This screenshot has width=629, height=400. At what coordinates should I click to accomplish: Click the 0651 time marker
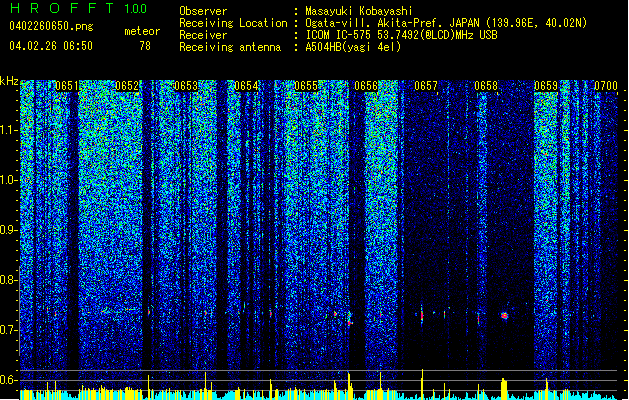[67, 86]
